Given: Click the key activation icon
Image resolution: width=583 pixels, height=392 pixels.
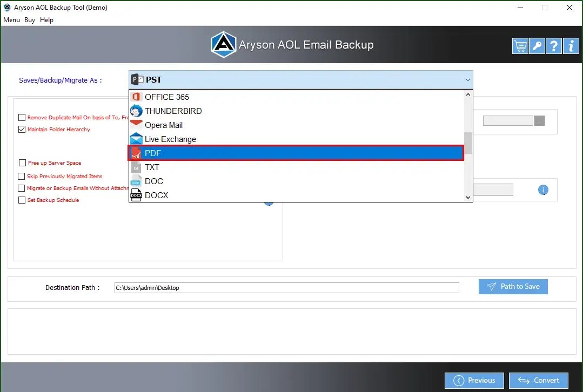Looking at the screenshot, I should coord(537,46).
